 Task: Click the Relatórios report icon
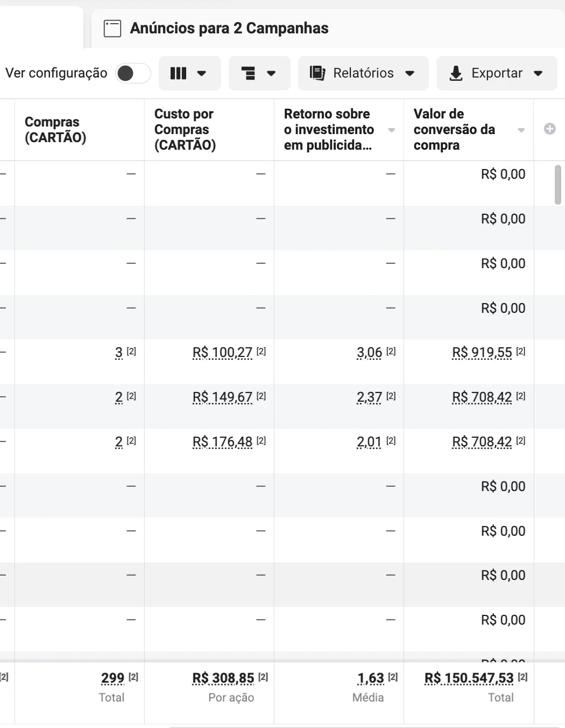point(317,73)
